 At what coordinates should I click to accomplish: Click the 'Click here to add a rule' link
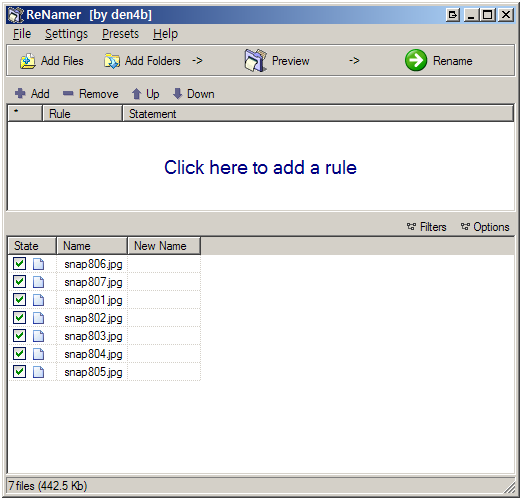pyautogui.click(x=260, y=167)
